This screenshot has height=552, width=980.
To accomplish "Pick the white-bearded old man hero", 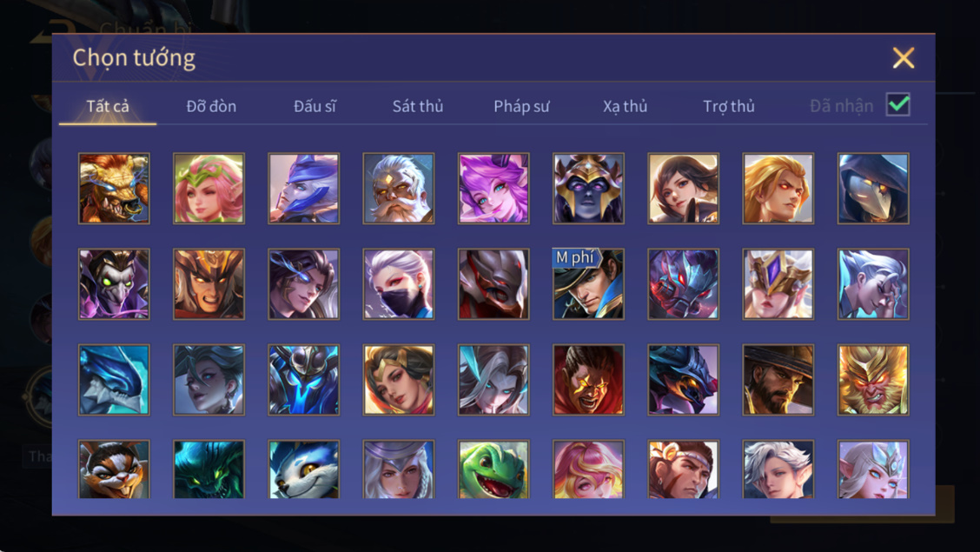I will (x=398, y=188).
